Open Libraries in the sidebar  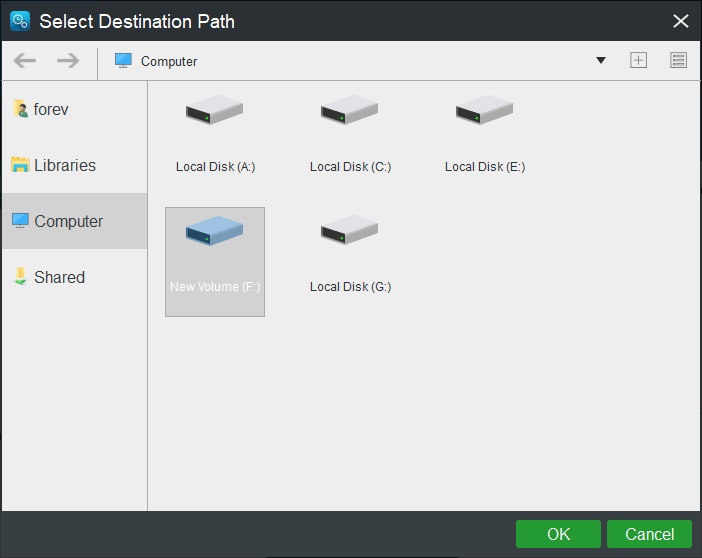74,165
